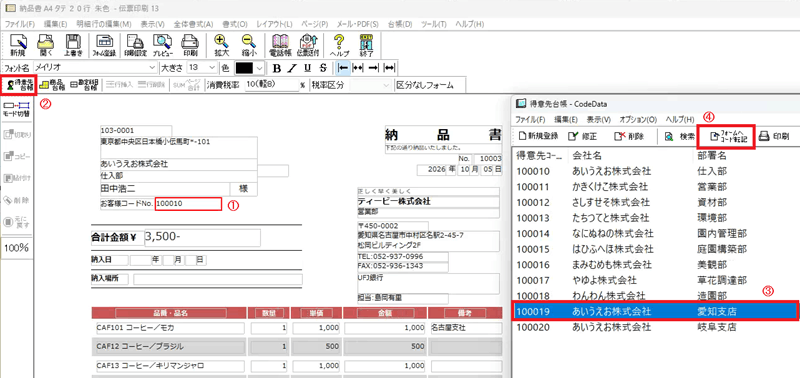
Task: Zoom out with the 縮小 magnifier icon
Action: coord(248,45)
